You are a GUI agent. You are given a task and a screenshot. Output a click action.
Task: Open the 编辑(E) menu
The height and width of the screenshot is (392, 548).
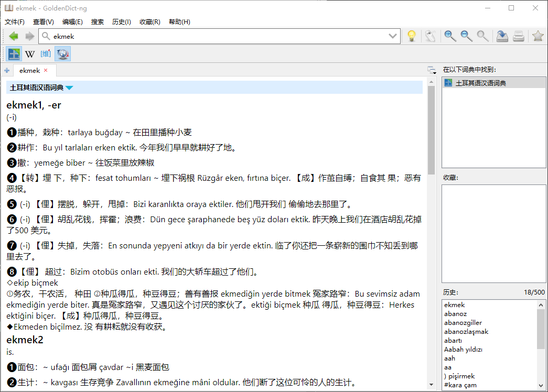click(x=72, y=22)
